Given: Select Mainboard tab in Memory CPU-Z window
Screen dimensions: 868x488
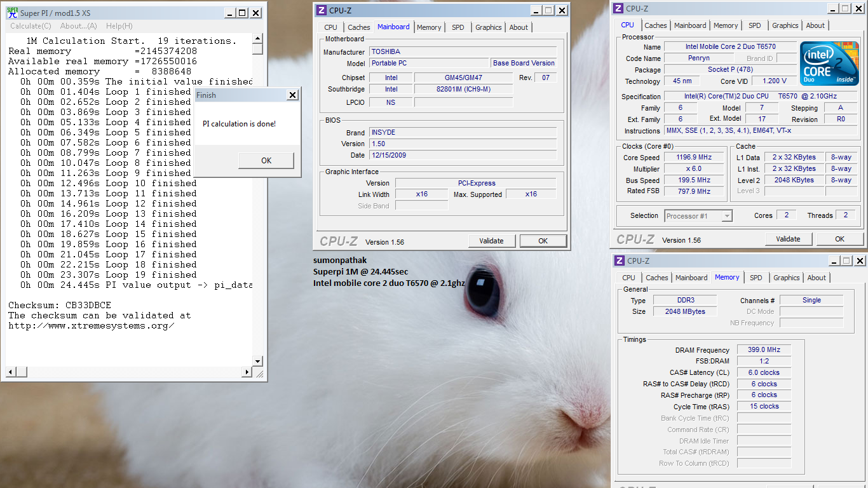Looking at the screenshot, I should (x=691, y=278).
